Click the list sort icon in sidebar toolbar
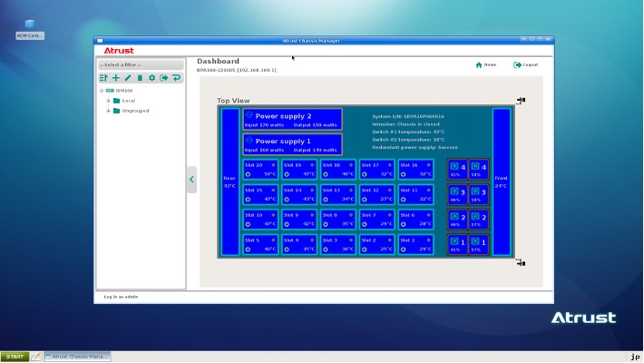The image size is (644, 363). click(103, 78)
